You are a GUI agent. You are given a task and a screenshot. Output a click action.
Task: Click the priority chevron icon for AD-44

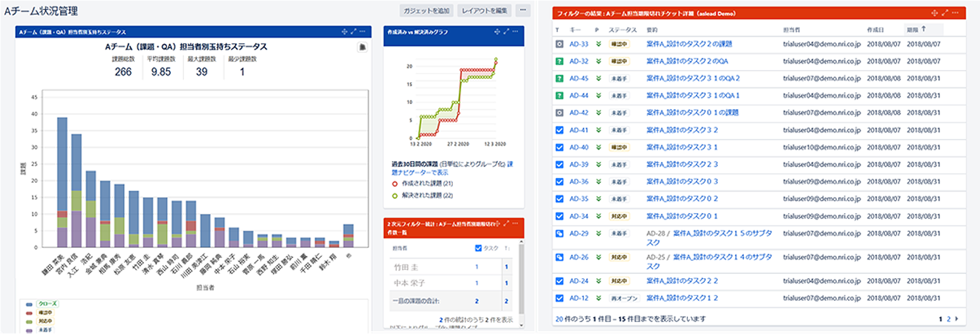[x=599, y=95]
